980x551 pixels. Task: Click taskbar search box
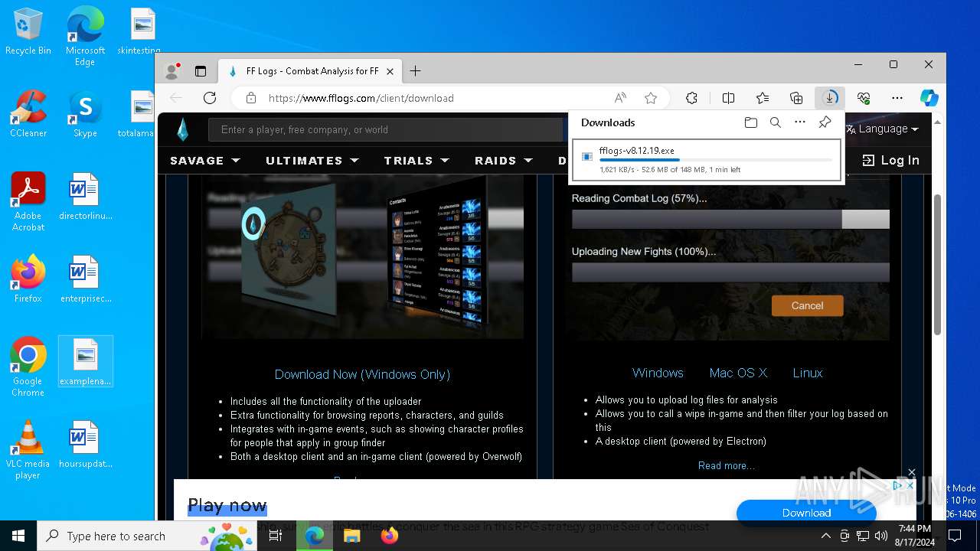click(147, 536)
